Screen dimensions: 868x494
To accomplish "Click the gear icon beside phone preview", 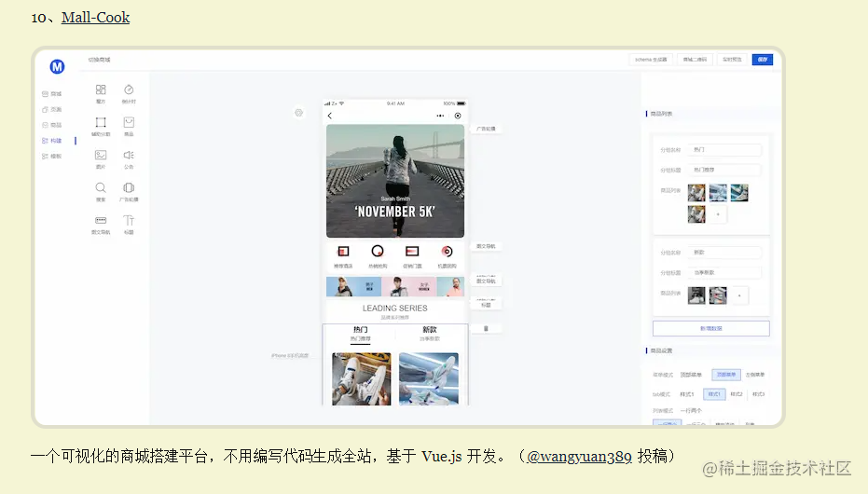I will tap(299, 113).
